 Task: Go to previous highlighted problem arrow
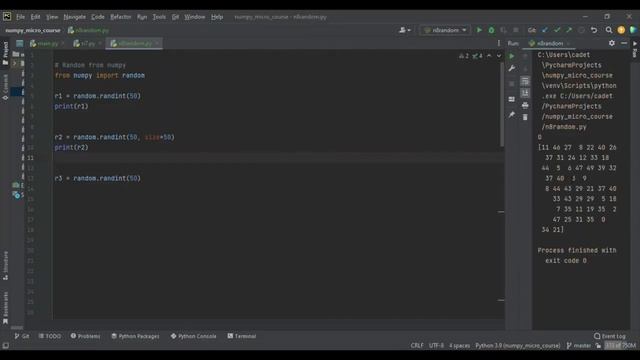489,56
